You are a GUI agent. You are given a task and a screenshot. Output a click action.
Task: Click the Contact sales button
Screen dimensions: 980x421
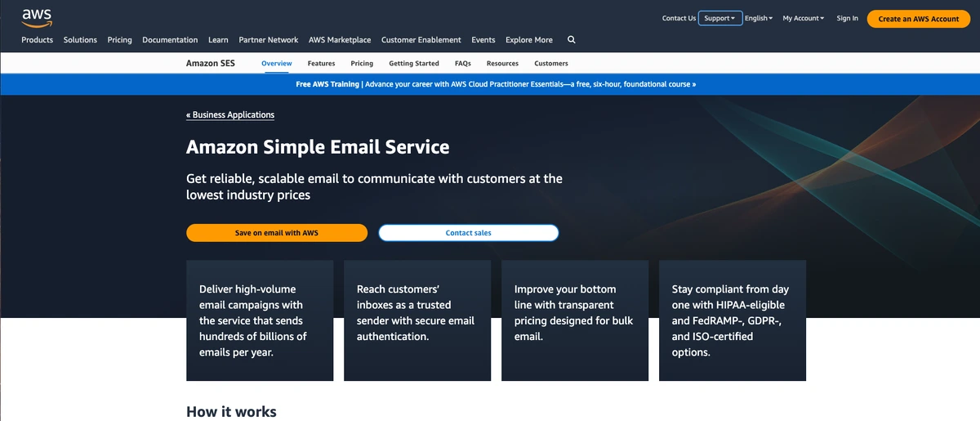click(469, 233)
